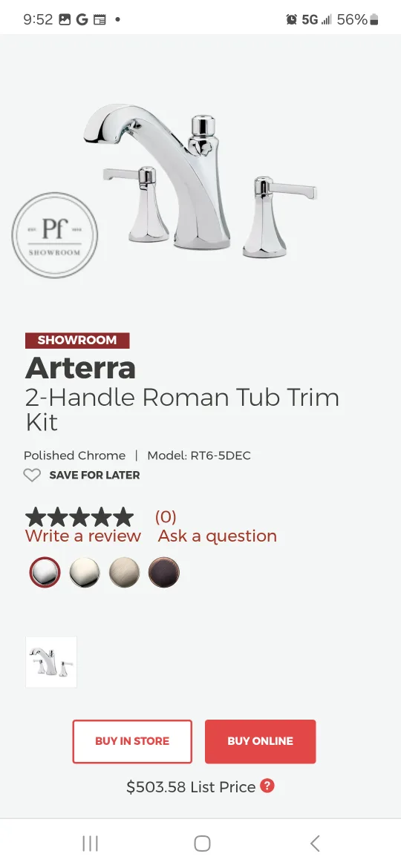The height and width of the screenshot is (868, 401).
Task: Click the BUY IN STORE button
Action: (132, 741)
